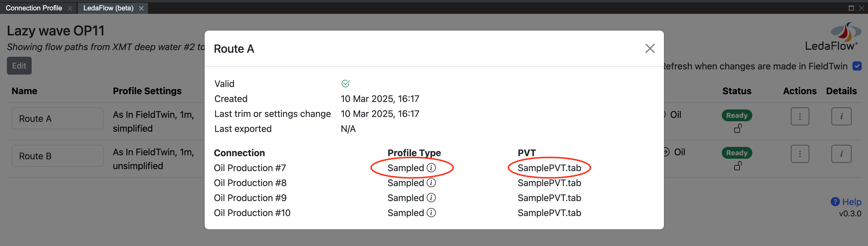Click the Ready badge for Route B
This screenshot has height=246, width=868.
coord(736,153)
